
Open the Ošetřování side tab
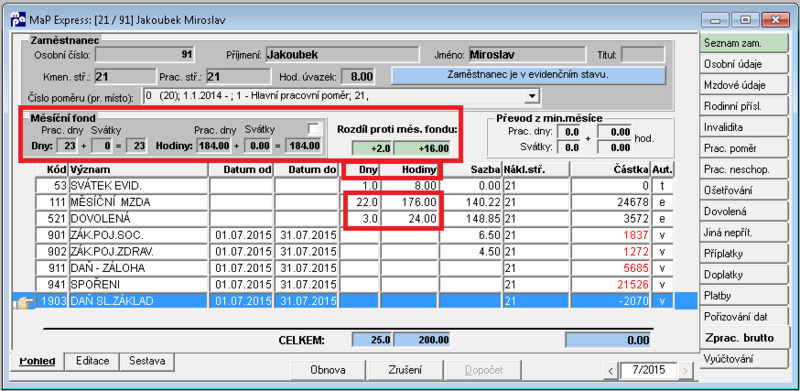click(x=743, y=190)
